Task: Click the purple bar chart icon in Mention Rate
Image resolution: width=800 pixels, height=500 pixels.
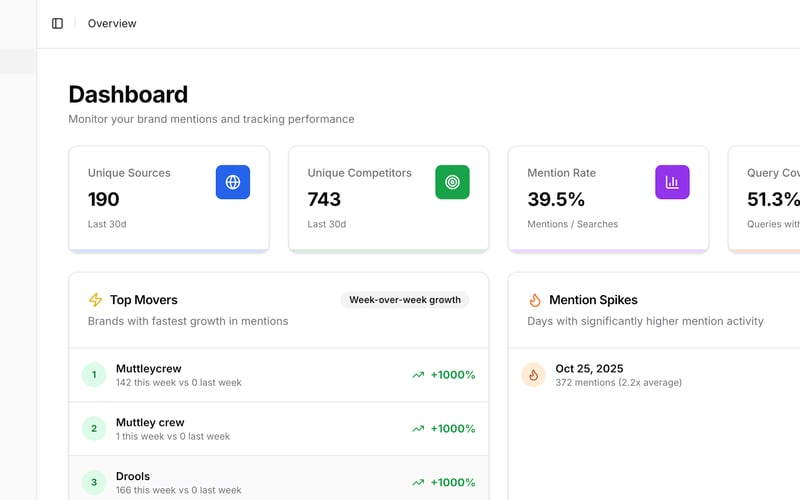Action: [x=672, y=182]
